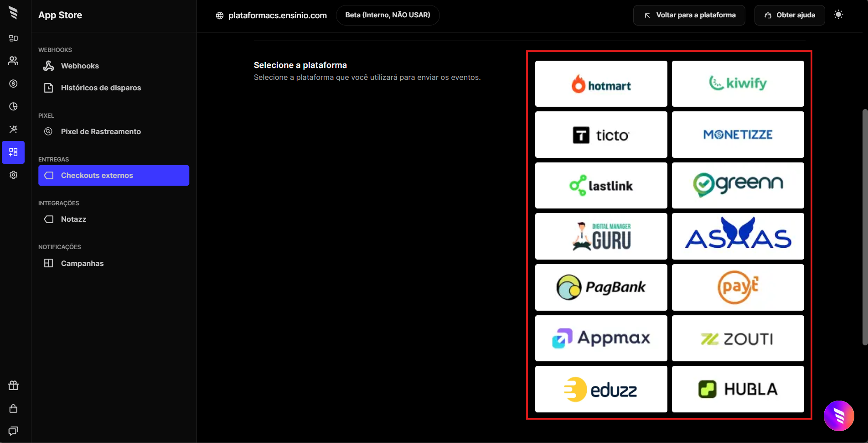
Task: Click the gift icon in sidebar
Action: pos(13,386)
